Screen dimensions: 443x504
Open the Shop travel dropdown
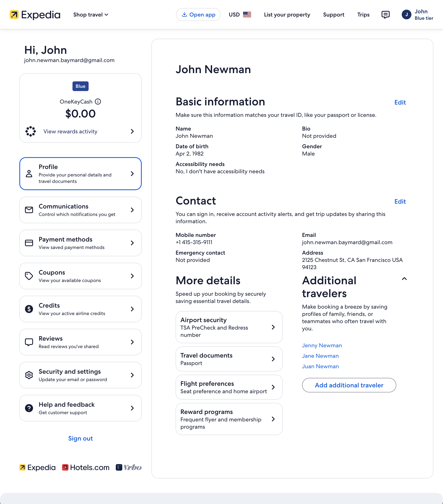point(90,15)
